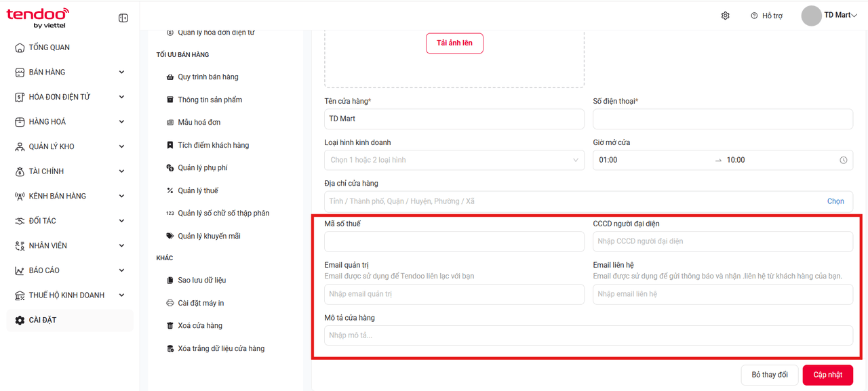Image resolution: width=868 pixels, height=391 pixels.
Task: Expand the KÊNH BÁN HÀNG chevron
Action: tap(122, 197)
